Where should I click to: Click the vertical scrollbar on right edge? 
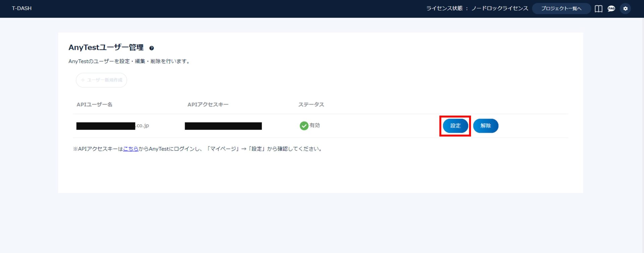(642, 134)
